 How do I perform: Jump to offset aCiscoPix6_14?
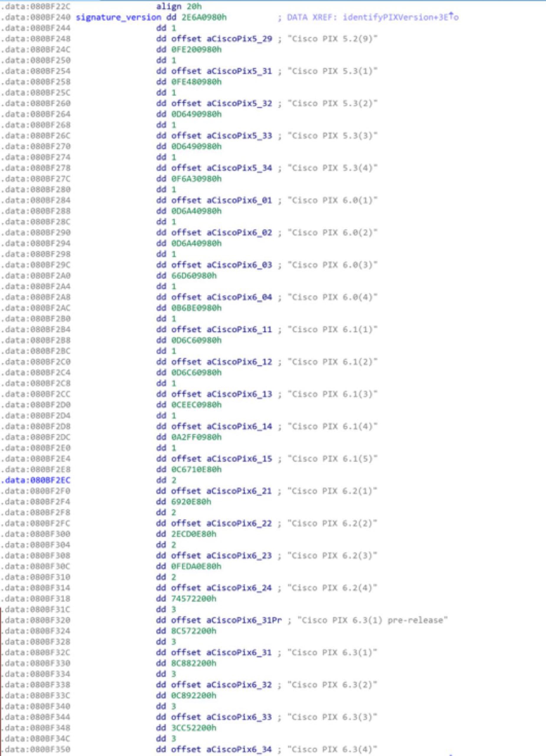[x=239, y=426]
